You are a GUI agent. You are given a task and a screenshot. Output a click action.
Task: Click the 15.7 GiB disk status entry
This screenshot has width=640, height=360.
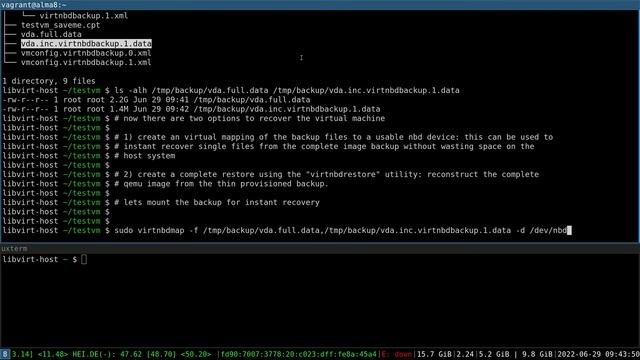[x=434, y=354]
